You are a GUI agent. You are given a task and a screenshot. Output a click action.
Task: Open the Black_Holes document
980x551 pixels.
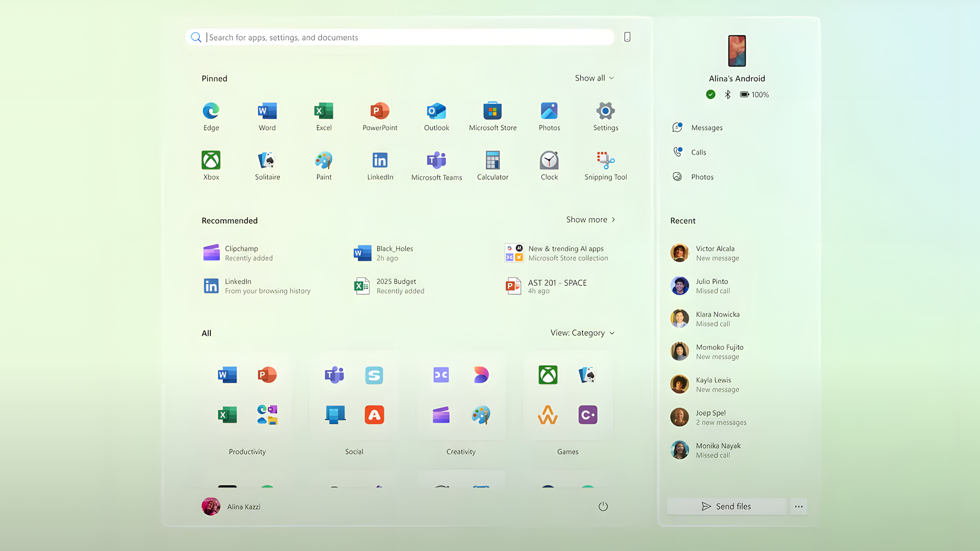[384, 253]
